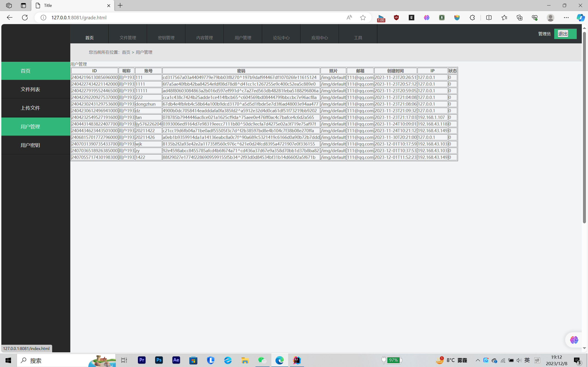
Task: Show hidden system tray icons chevron
Action: [x=478, y=360]
